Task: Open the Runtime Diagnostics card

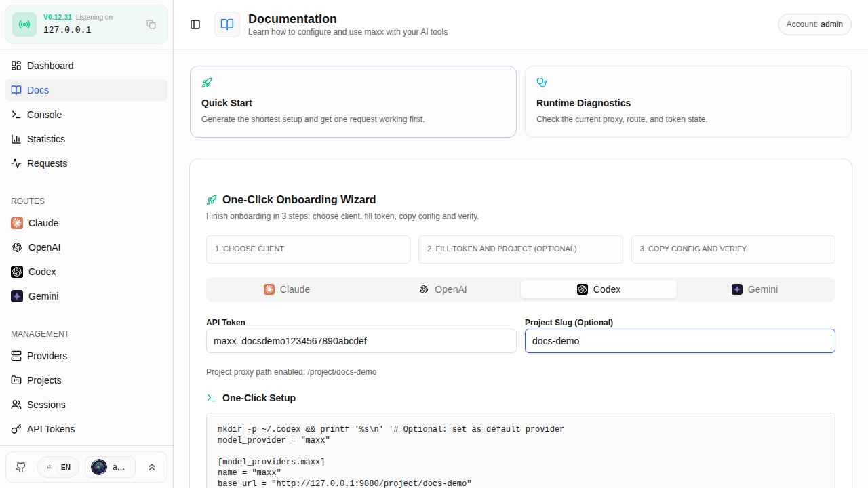Action: [688, 102]
